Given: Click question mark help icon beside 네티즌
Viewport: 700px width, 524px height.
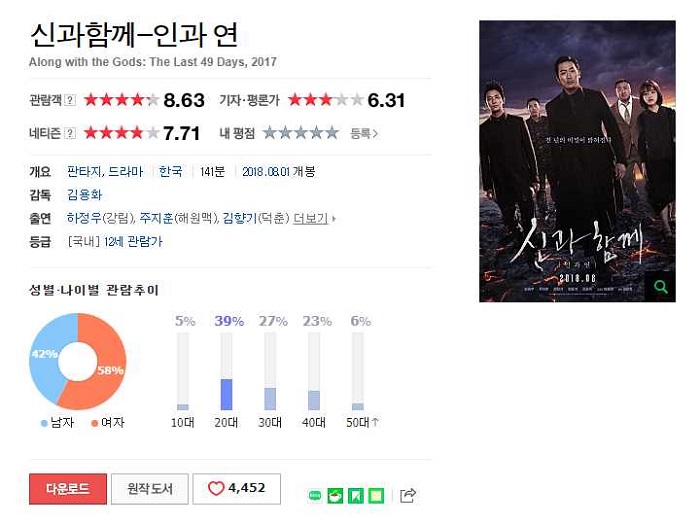Looking at the screenshot, I should point(70,133).
